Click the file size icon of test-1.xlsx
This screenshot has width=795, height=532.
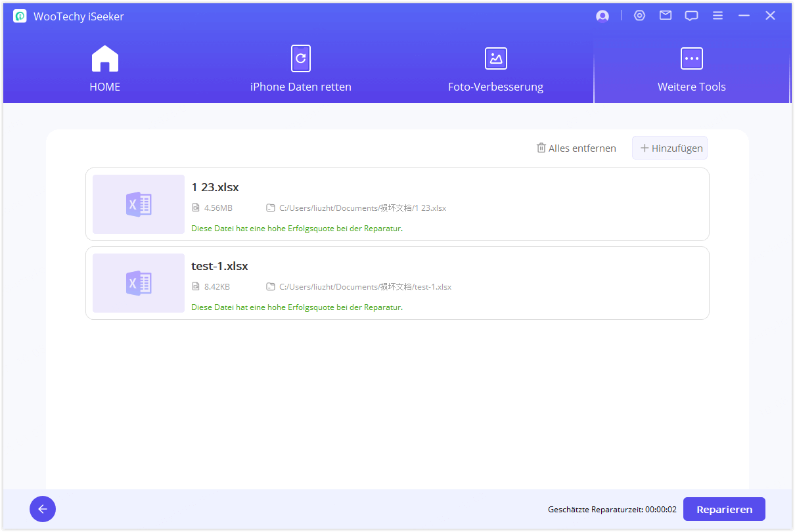(196, 287)
